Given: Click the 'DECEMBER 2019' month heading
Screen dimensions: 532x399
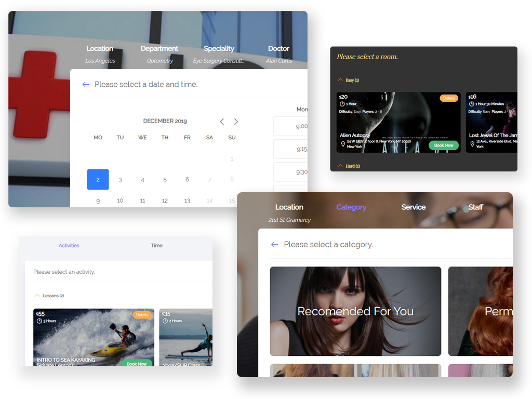Looking at the screenshot, I should pos(165,121).
